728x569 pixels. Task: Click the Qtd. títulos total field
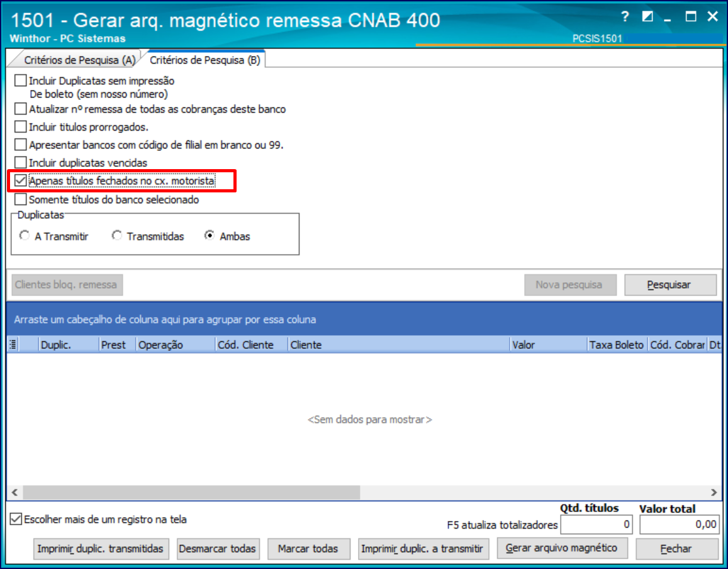click(596, 524)
